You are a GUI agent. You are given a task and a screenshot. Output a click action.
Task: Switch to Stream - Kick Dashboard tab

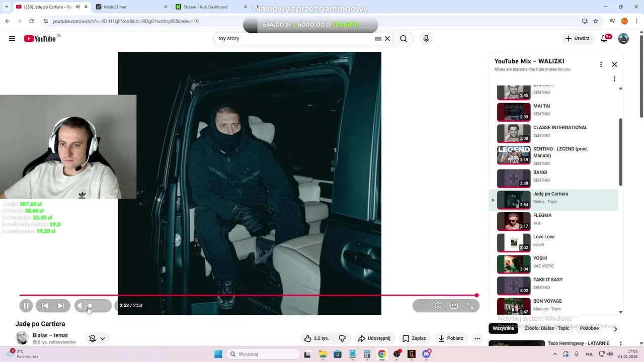(210, 7)
